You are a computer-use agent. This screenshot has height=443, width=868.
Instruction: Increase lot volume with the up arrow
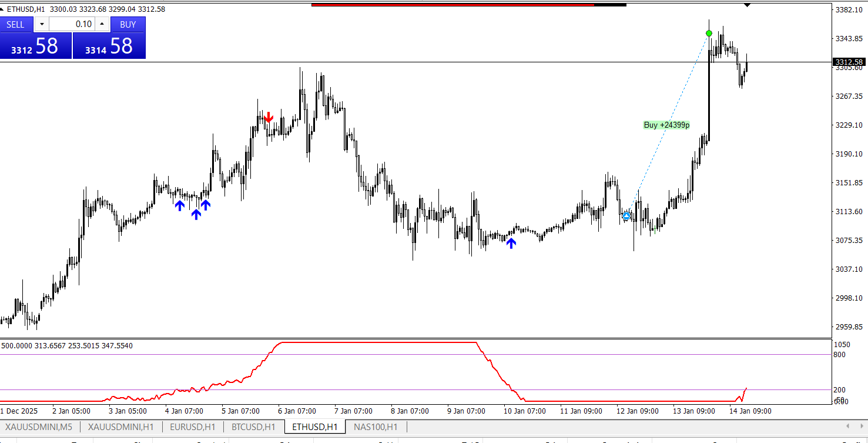[x=102, y=24]
